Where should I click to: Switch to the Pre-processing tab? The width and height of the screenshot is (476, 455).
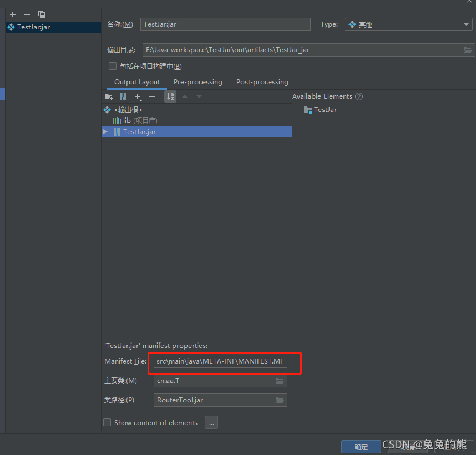click(198, 81)
